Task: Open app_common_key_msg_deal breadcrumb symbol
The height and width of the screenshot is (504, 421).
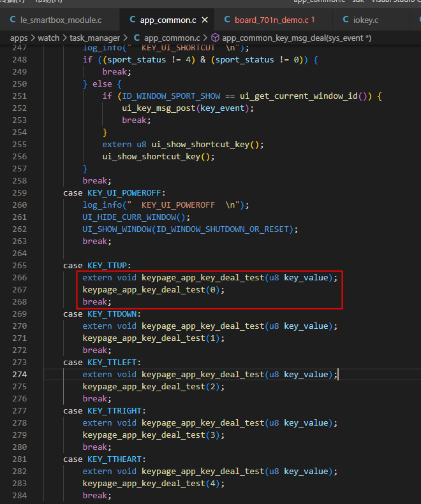Action: click(x=297, y=38)
